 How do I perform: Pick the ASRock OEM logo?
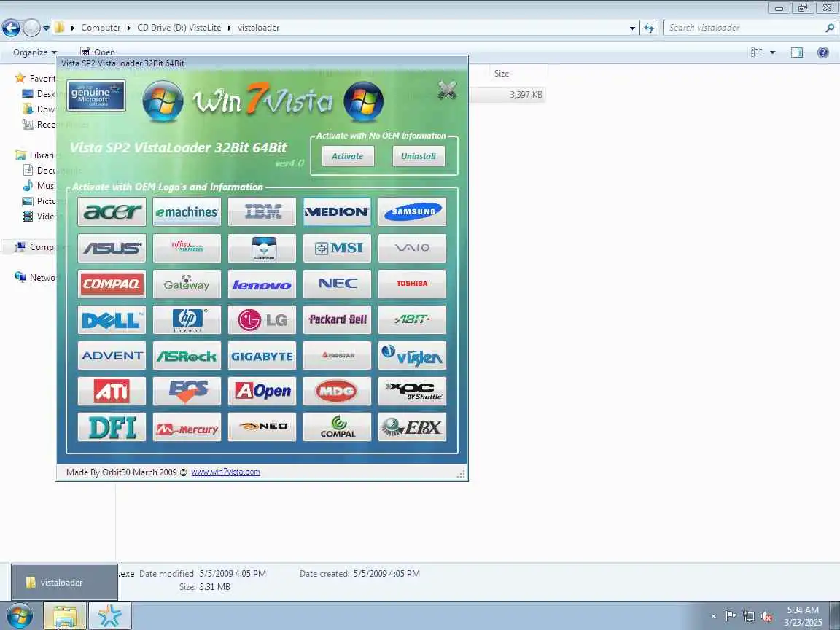coord(187,356)
